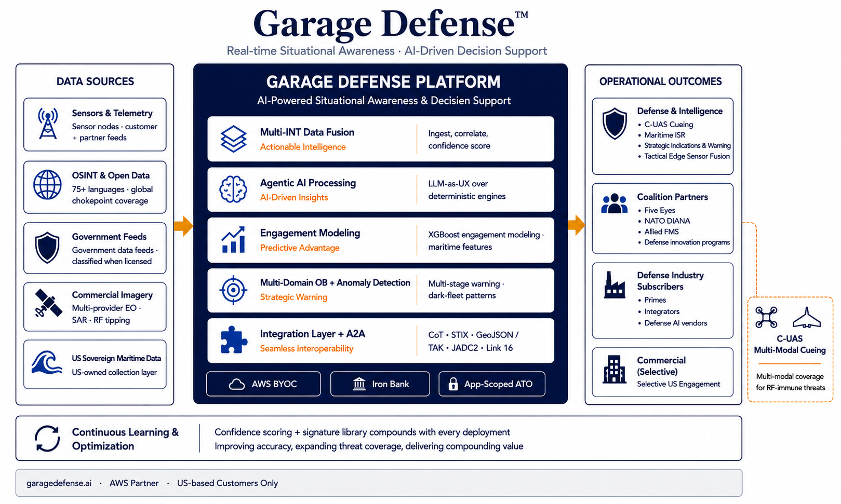This screenshot has height=504, width=841.
Task: Click the Selective US Engagement text
Action: click(x=678, y=384)
